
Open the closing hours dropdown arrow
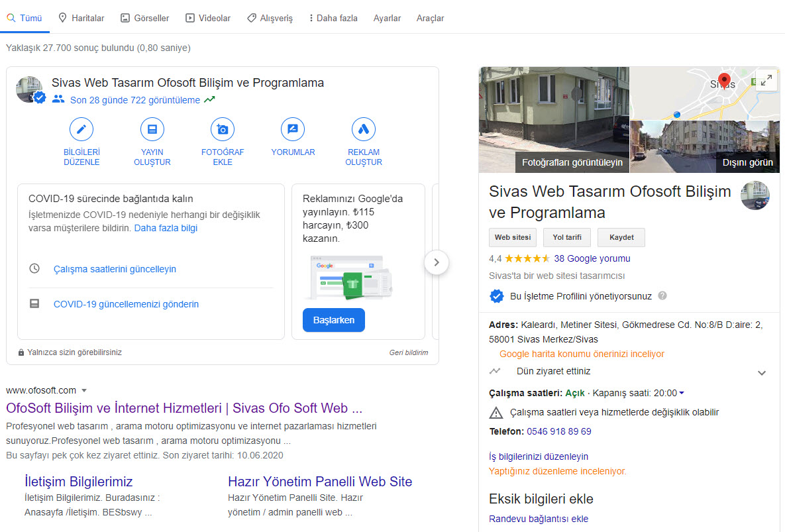pyautogui.click(x=682, y=394)
